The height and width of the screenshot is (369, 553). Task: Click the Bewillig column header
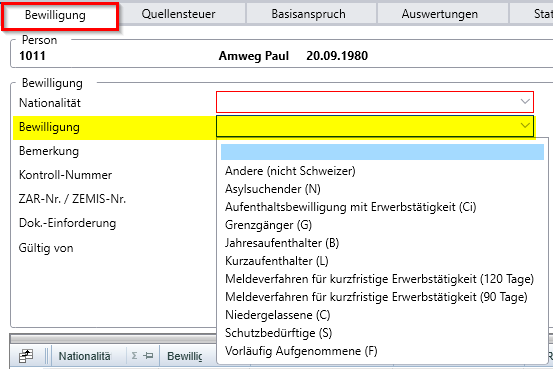click(185, 356)
